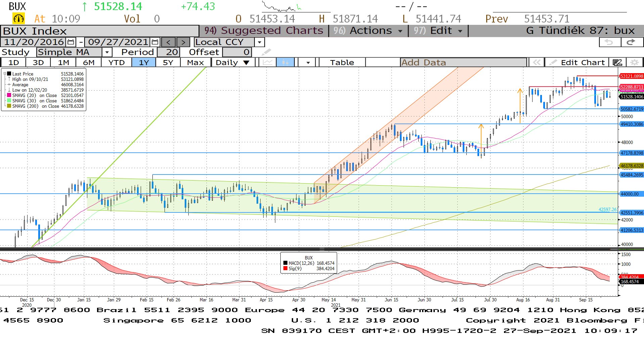
Task: Click the study pencil edit icon
Action: tap(266, 52)
